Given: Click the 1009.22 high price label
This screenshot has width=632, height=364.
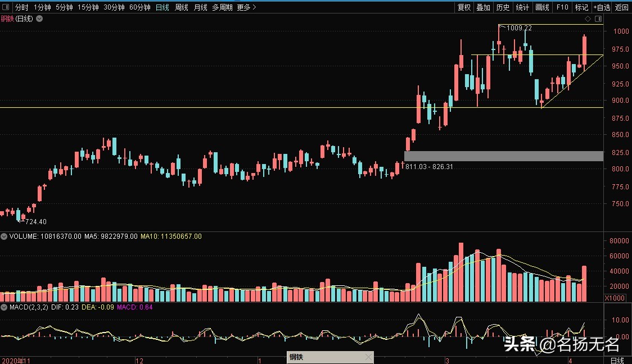Looking at the screenshot, I should click(519, 28).
